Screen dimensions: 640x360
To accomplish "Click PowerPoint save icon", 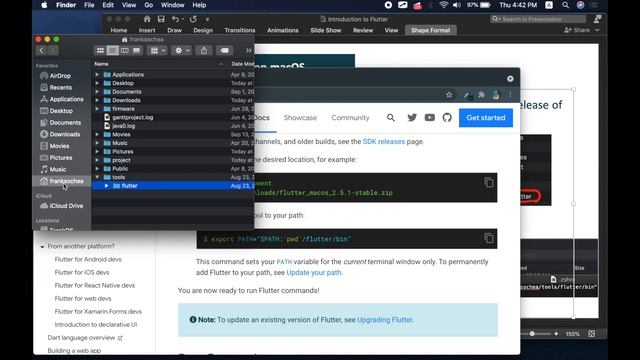I will (x=161, y=19).
